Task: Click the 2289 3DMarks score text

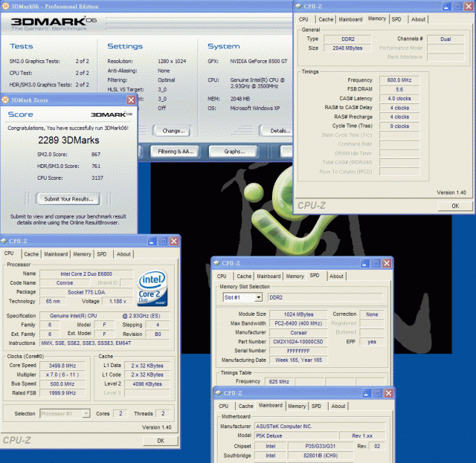Action: 68,140
